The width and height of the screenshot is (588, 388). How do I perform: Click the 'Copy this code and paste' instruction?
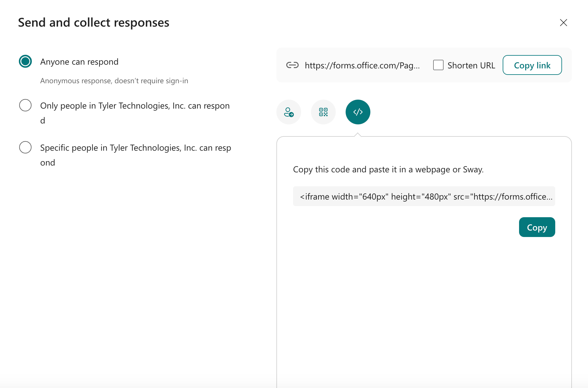[388, 170]
